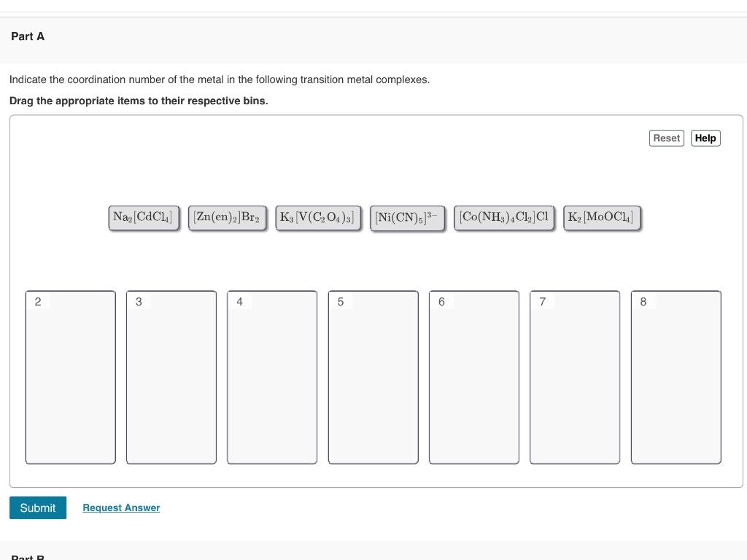747x560 pixels.
Task: Click the Part A section header
Action: pyautogui.click(x=27, y=36)
